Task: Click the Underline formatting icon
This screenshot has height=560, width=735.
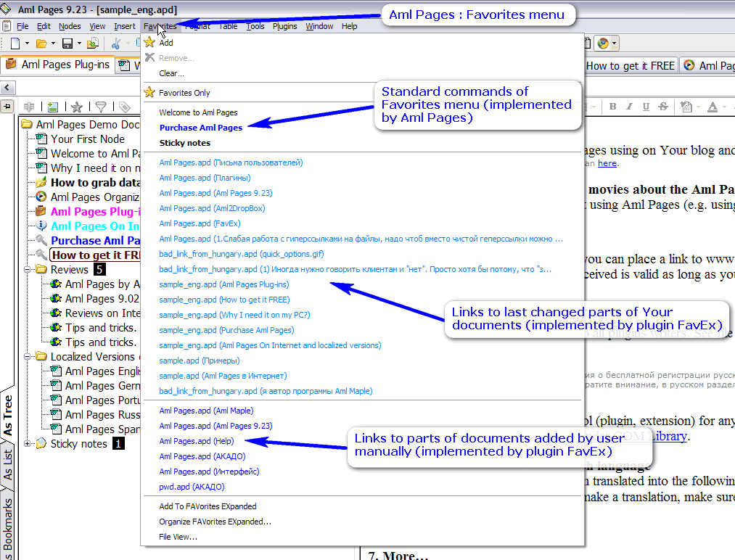Action: tap(646, 107)
